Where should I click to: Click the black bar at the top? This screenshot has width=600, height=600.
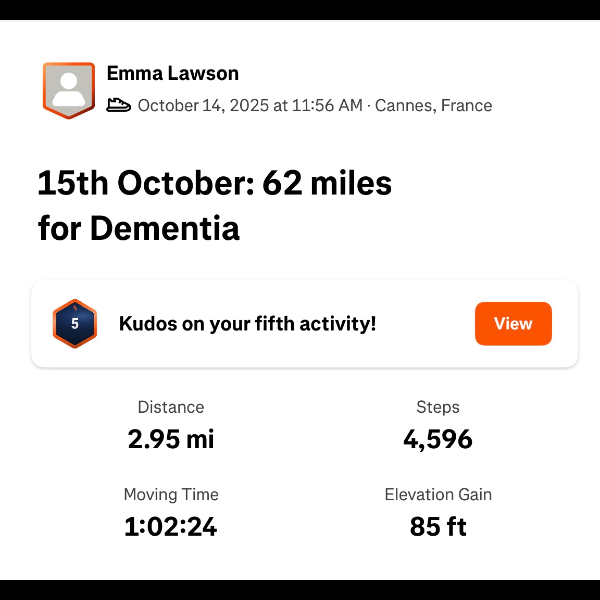coord(300,10)
